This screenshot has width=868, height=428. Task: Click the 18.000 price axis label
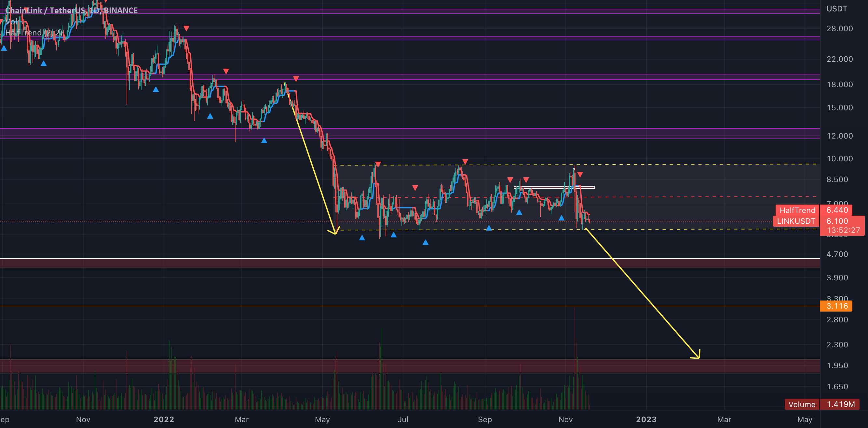click(x=839, y=85)
